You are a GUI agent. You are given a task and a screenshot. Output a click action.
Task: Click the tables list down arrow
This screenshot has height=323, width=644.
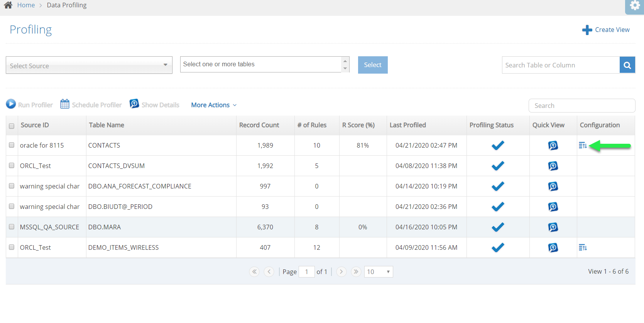tap(345, 69)
